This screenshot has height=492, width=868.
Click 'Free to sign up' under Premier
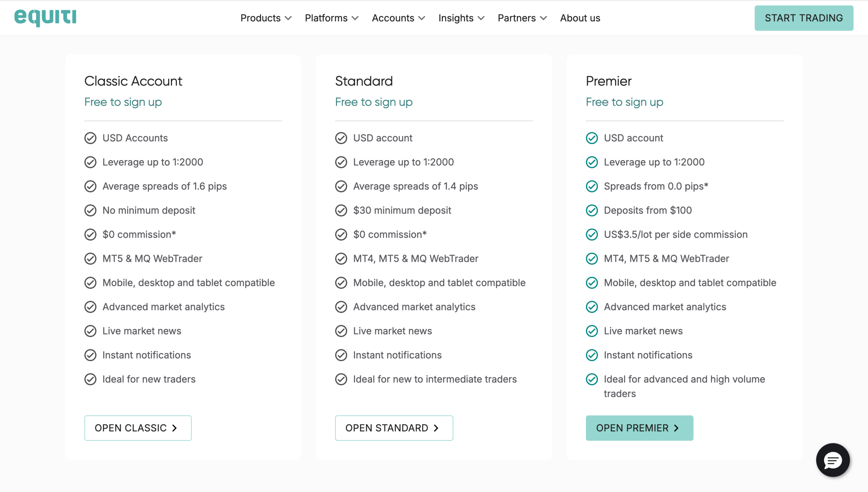tap(625, 102)
